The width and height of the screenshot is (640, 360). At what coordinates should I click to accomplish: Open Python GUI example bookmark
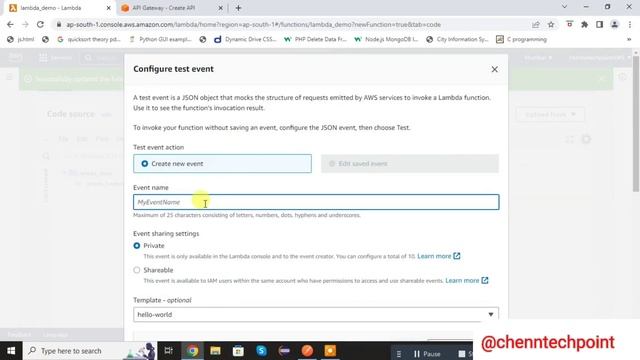[160, 40]
